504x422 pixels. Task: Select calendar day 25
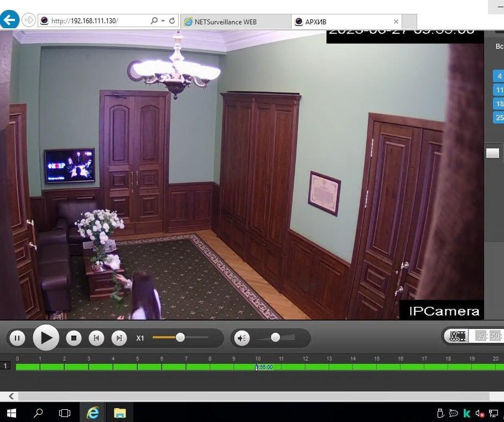(x=498, y=117)
